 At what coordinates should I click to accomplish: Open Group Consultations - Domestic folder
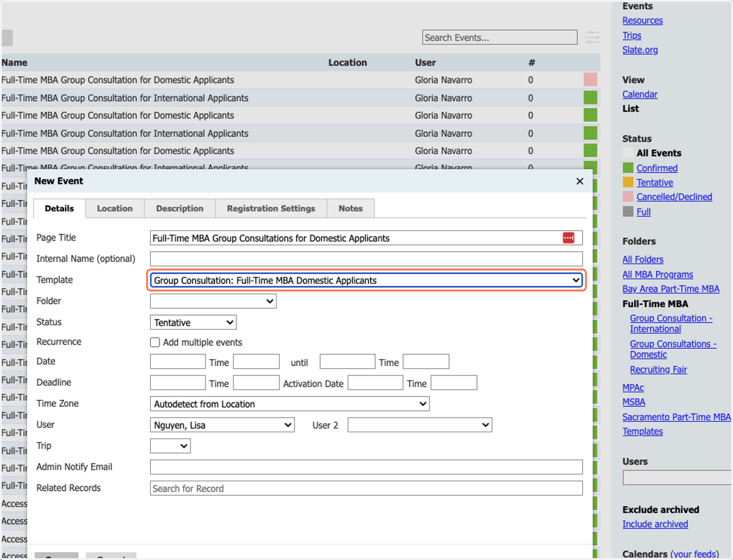[673, 349]
